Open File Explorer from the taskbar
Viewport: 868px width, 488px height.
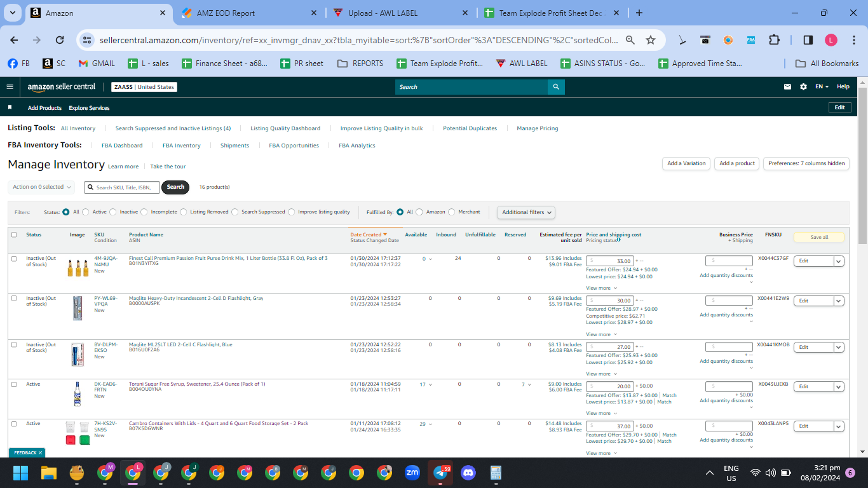49,473
